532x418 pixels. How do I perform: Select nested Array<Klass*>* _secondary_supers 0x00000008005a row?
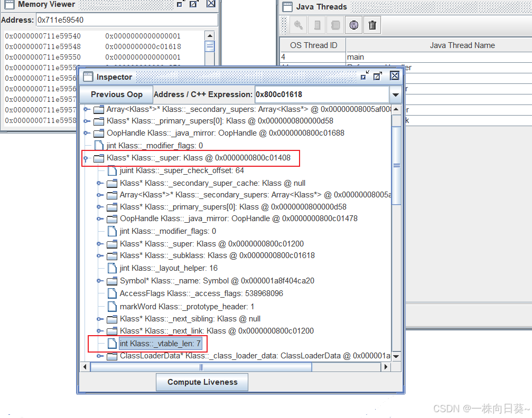click(x=255, y=195)
